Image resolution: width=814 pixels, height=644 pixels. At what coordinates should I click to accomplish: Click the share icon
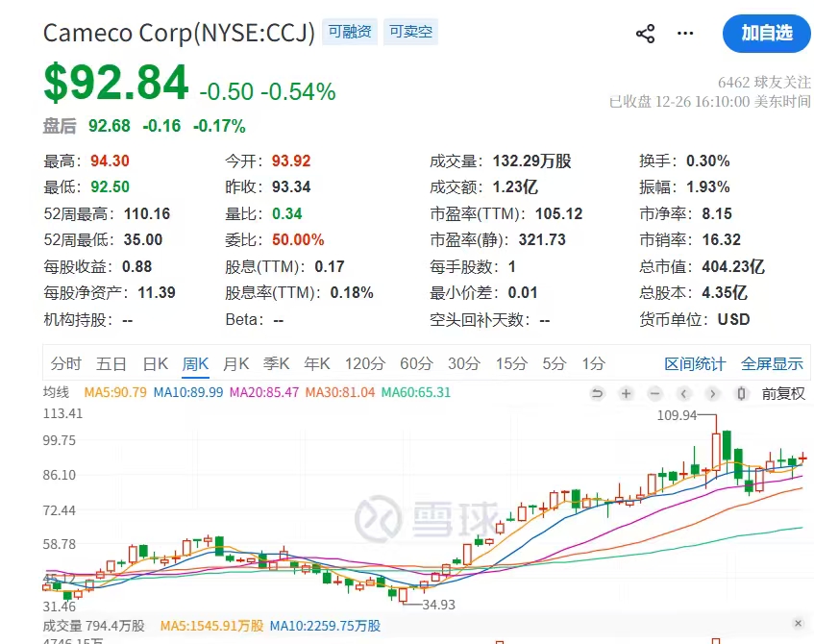[x=645, y=34]
